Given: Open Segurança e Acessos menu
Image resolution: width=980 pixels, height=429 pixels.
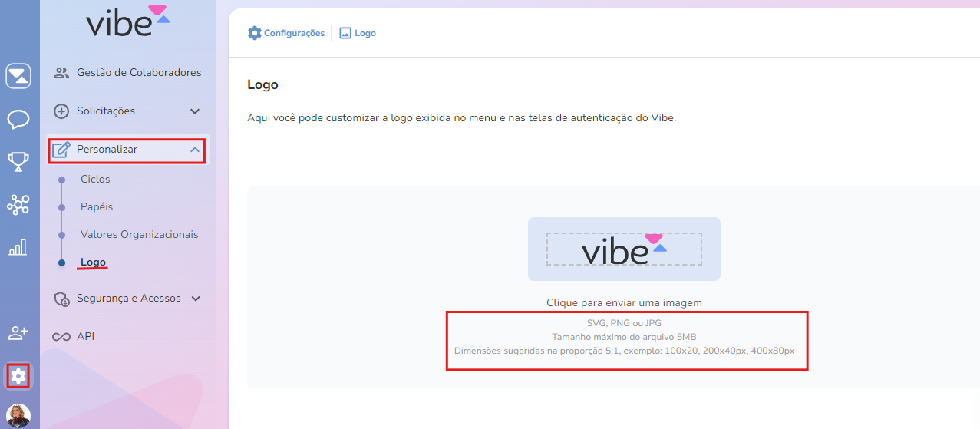Looking at the screenshot, I should click(129, 298).
